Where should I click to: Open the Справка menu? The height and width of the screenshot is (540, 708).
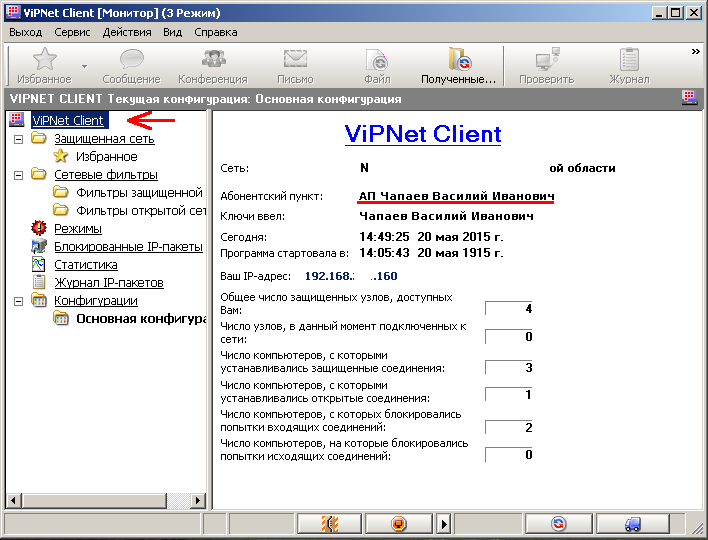tap(216, 33)
